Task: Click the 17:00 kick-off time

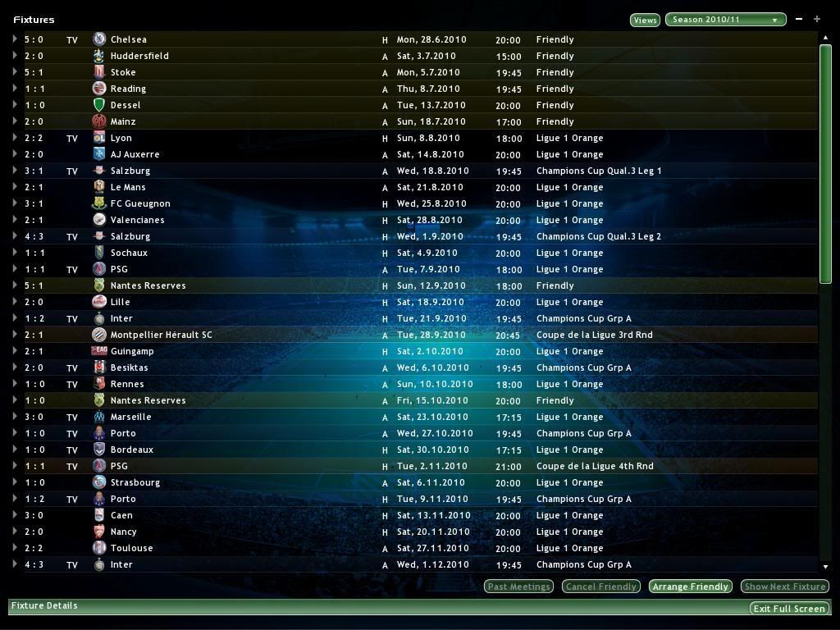Action: point(508,122)
